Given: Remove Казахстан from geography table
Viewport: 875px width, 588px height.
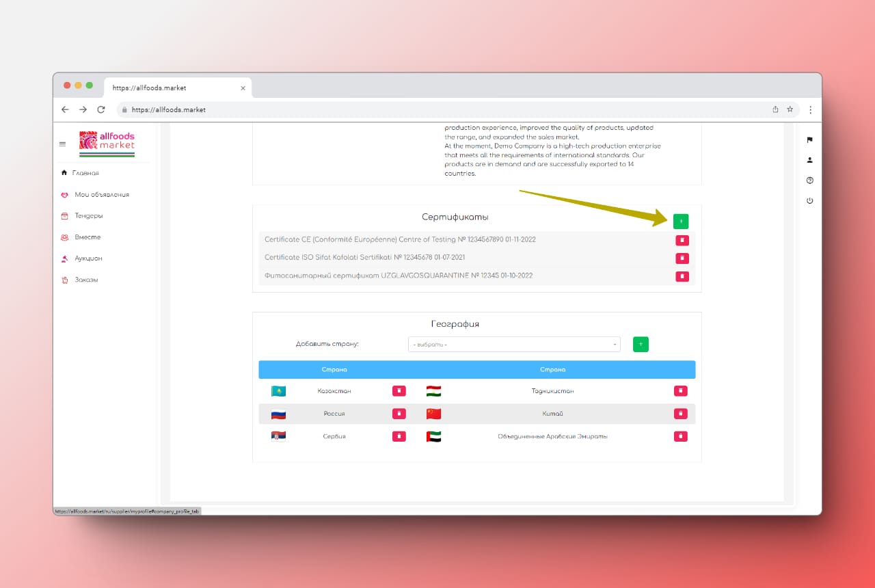Looking at the screenshot, I should point(399,391).
